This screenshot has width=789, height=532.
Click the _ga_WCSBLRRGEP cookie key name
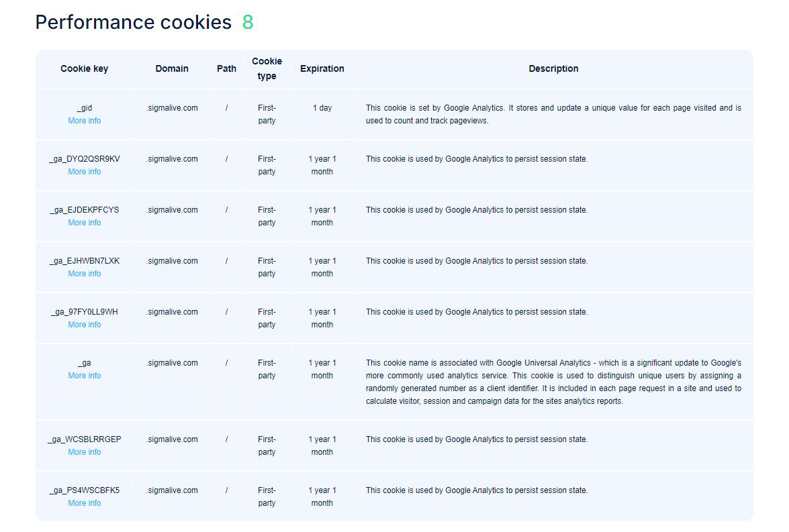(84, 439)
